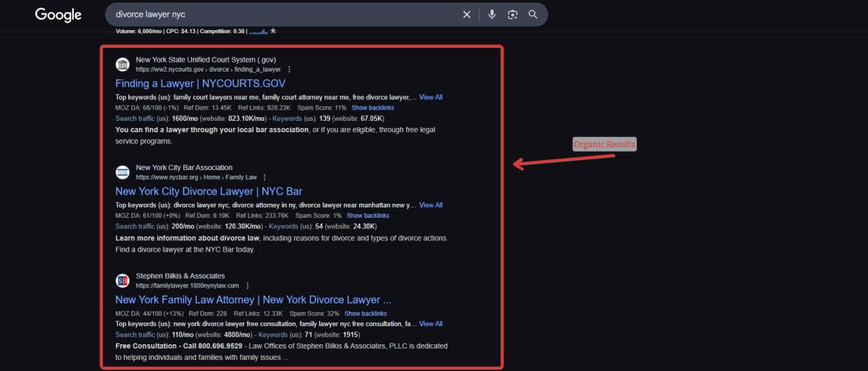This screenshot has width=868, height=371.
Task: Click 'Show backlinks' for the Stephen Bilkis result
Action: [x=366, y=313]
